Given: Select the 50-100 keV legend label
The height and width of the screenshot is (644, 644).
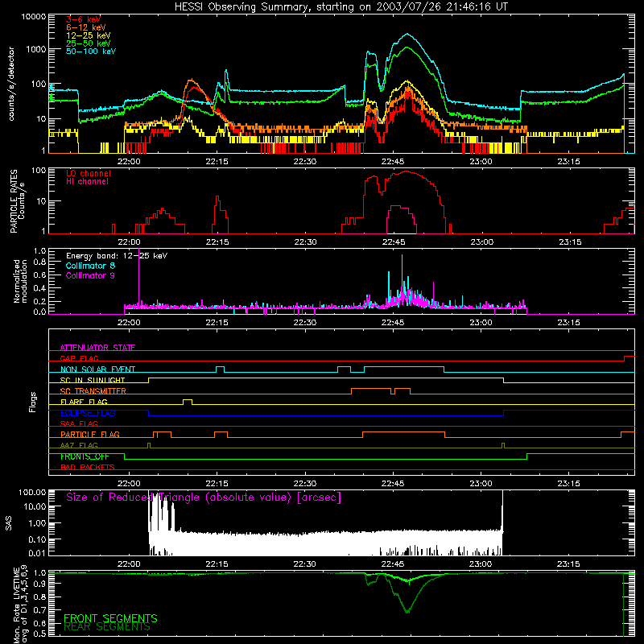Looking at the screenshot, I should pyautogui.click(x=91, y=52).
